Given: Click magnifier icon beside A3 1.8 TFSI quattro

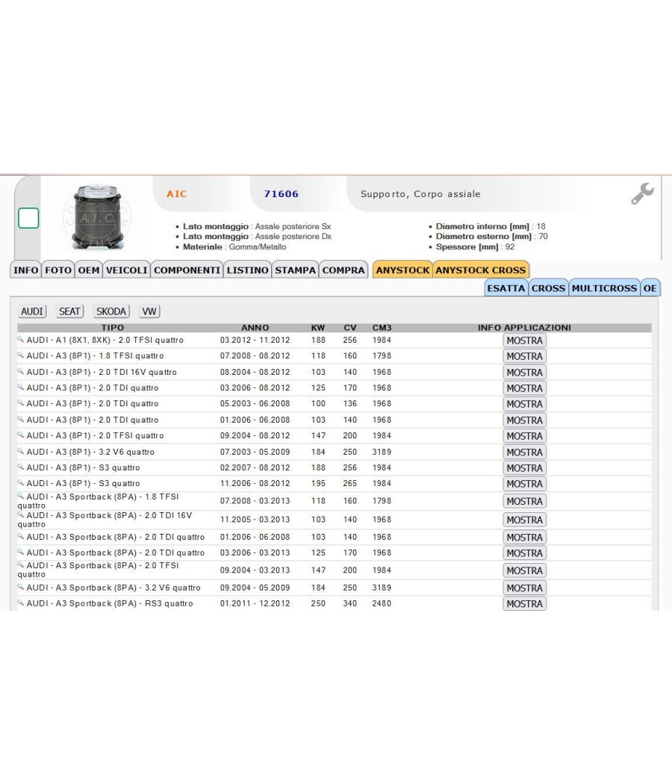Looking at the screenshot, I should pyautogui.click(x=21, y=355).
